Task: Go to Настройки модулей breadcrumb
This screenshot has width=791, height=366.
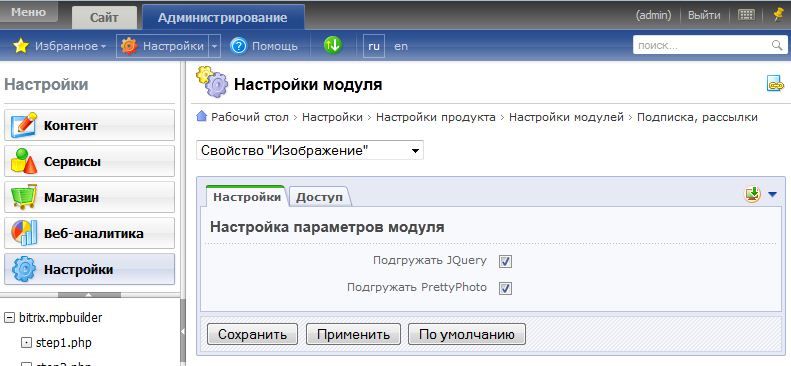Action: [x=567, y=117]
